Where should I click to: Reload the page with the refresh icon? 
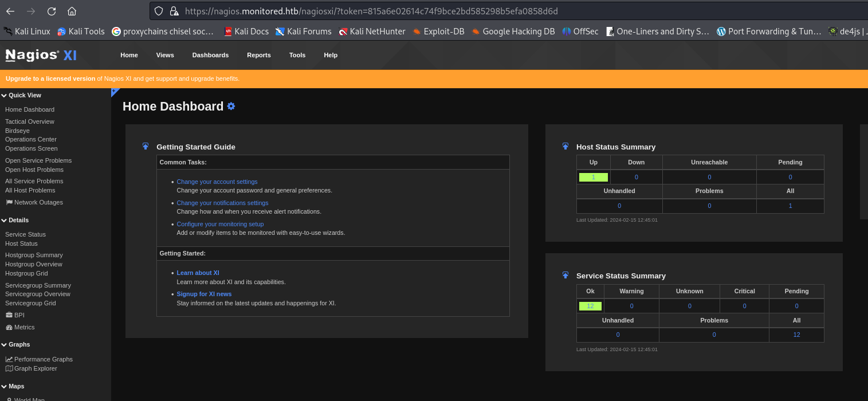[52, 11]
